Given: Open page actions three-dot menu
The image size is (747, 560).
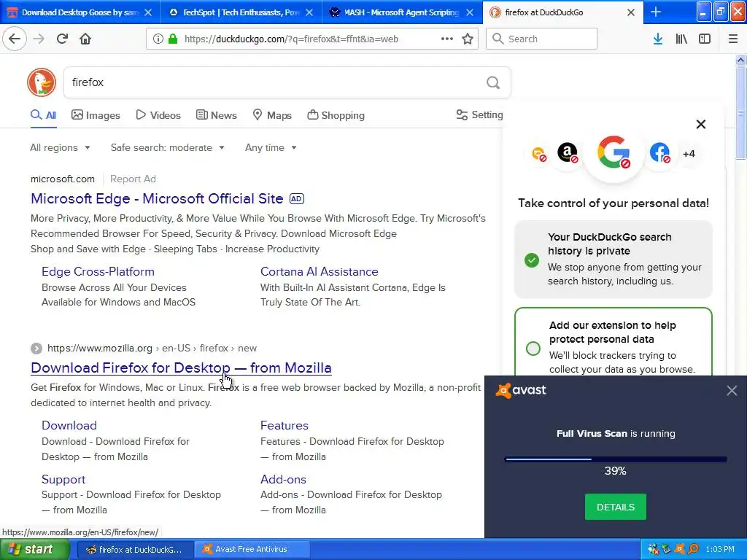Looking at the screenshot, I should point(447,39).
